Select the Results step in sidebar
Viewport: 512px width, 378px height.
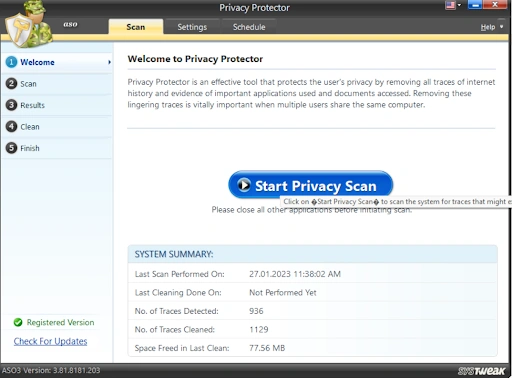click(57, 105)
